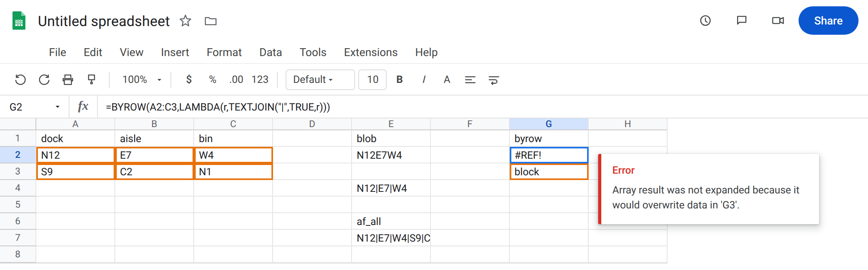Select cell containing 'W4'
Viewport: 868px width, 270px height.
233,155
